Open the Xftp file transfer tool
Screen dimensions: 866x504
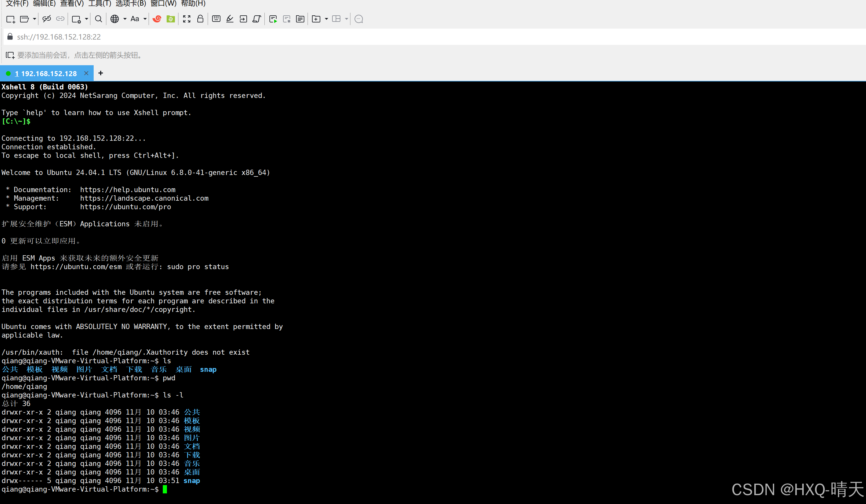[171, 19]
